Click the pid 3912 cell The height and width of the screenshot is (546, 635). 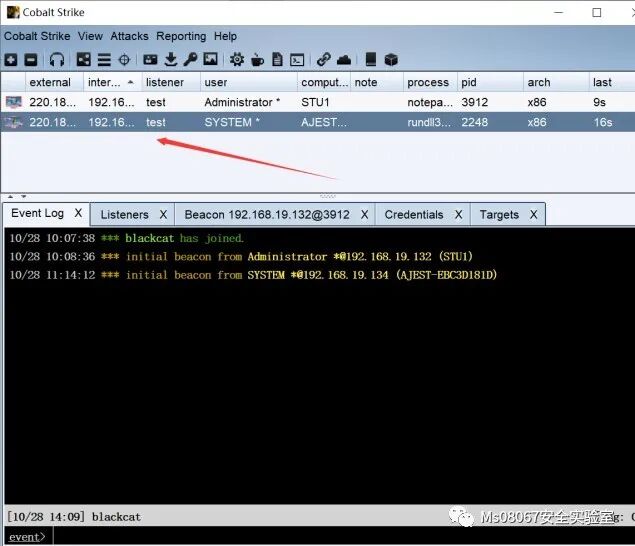tap(490, 102)
